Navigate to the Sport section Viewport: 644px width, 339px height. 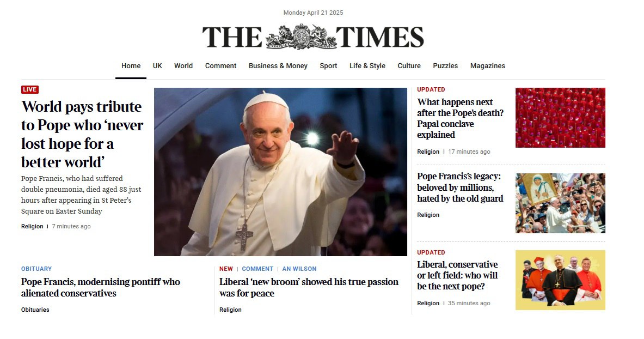[328, 66]
